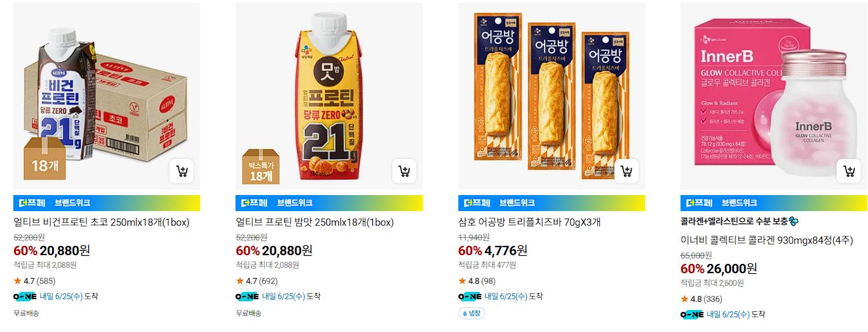Click the 냉장 refrigerated tag

(x=472, y=313)
